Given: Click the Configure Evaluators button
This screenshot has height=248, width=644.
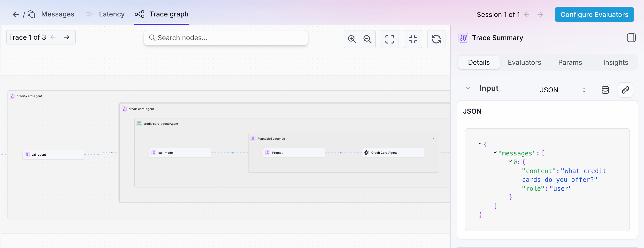Looking at the screenshot, I should point(594,15).
